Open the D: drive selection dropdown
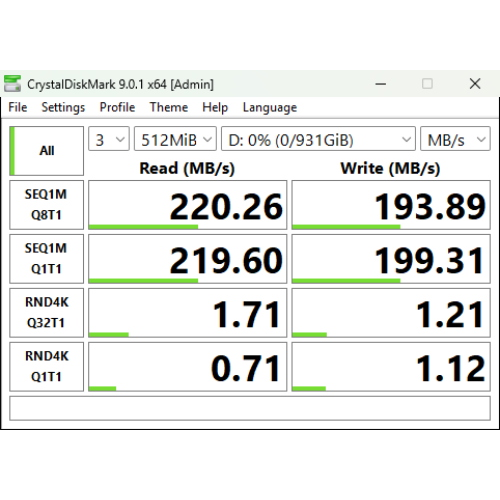 tap(318, 139)
